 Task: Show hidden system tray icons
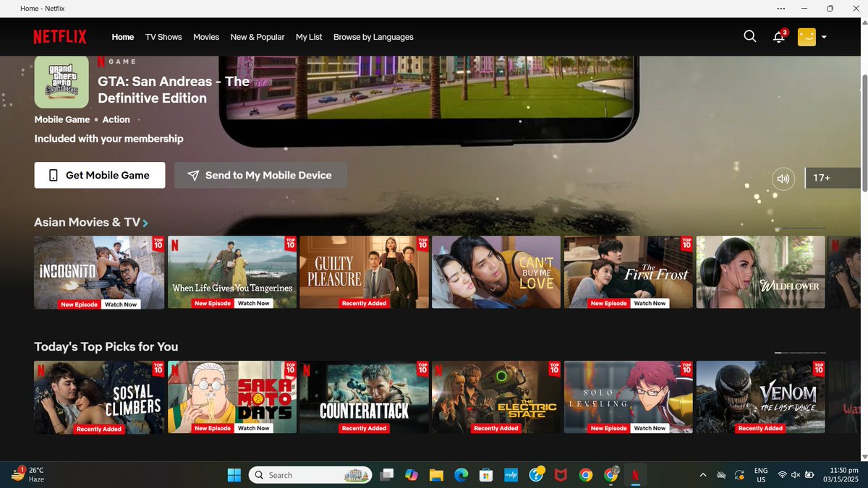point(703,475)
